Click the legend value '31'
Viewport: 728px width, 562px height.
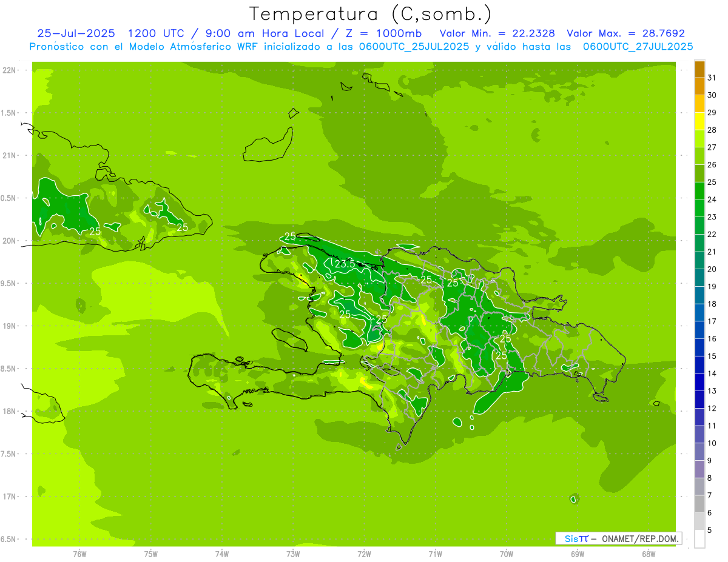pyautogui.click(x=712, y=78)
